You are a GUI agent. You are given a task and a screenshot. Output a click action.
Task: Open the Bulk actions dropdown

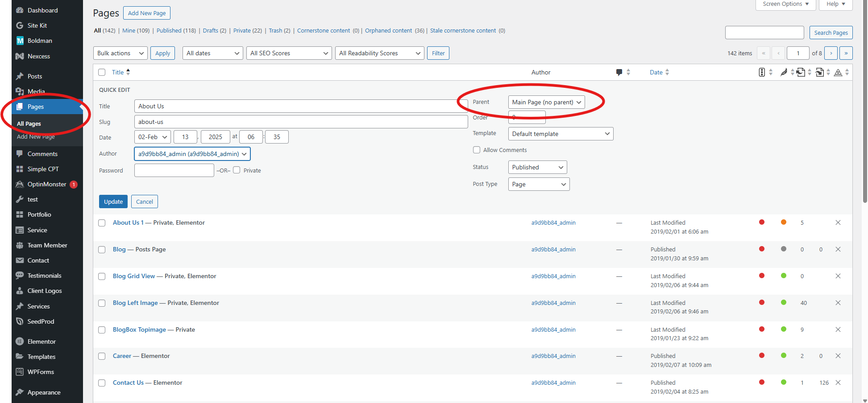(x=120, y=53)
